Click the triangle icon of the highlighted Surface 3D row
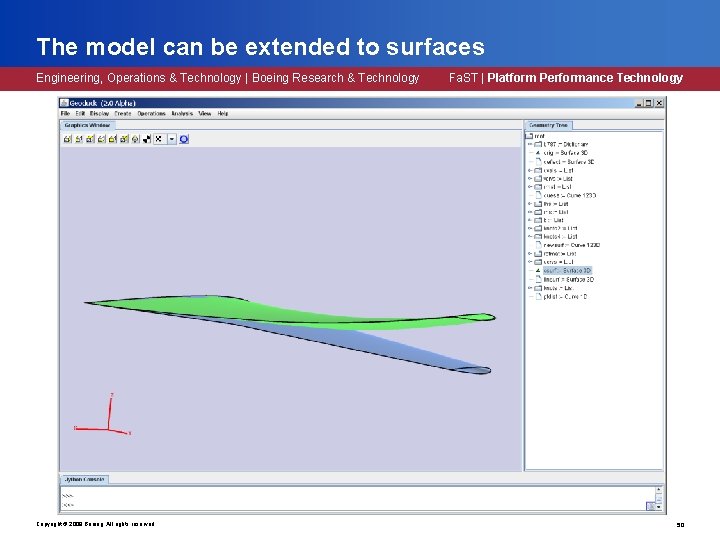This screenshot has width=720, height=540. 538,270
